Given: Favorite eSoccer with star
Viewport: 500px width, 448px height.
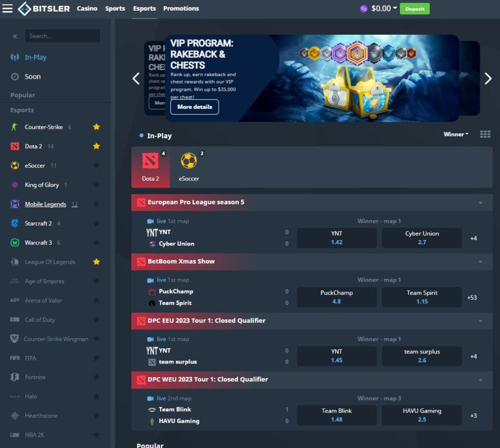Looking at the screenshot, I should (96, 165).
